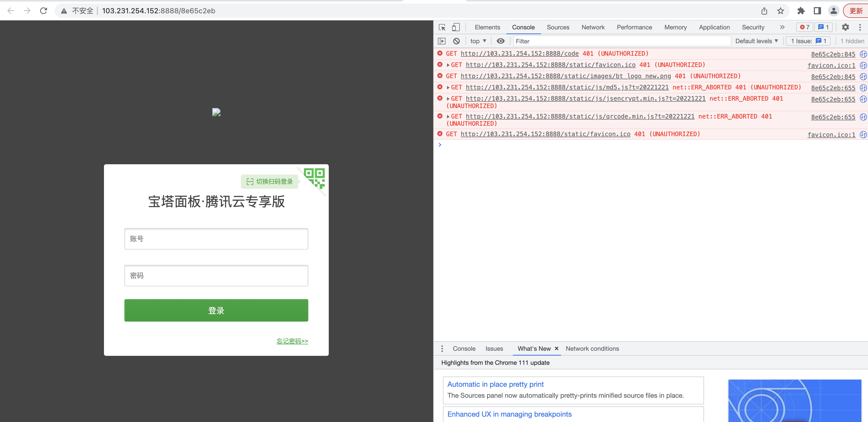Switch to drawer Console tab
868x422 pixels.
pyautogui.click(x=464, y=348)
